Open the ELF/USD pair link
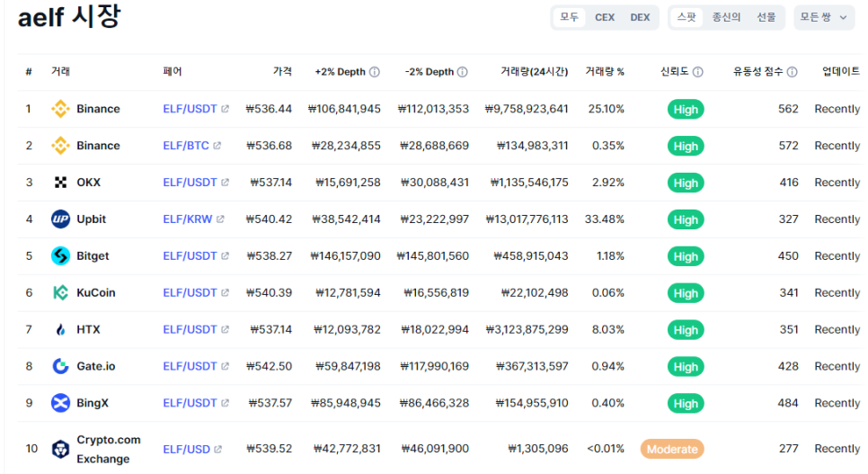Screen dimensions: 868x474 click(x=187, y=449)
